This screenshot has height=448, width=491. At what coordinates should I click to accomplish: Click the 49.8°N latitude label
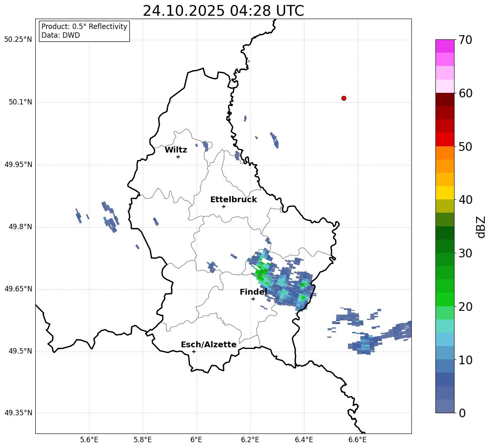(x=20, y=227)
